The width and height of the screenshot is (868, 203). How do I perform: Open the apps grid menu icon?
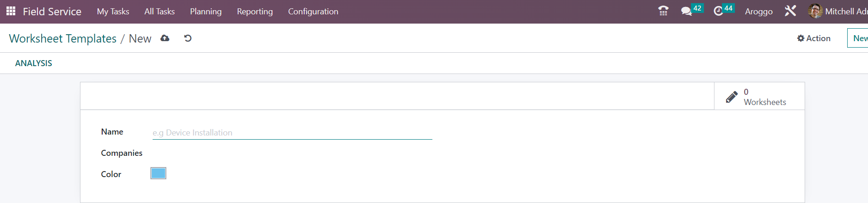tap(11, 11)
